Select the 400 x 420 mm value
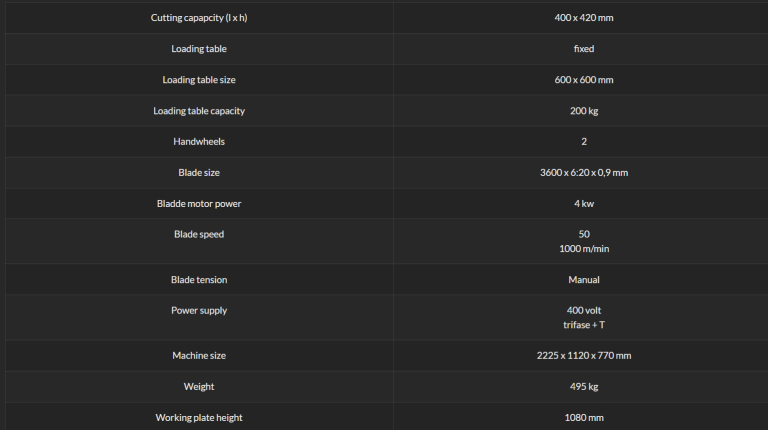 pyautogui.click(x=584, y=18)
